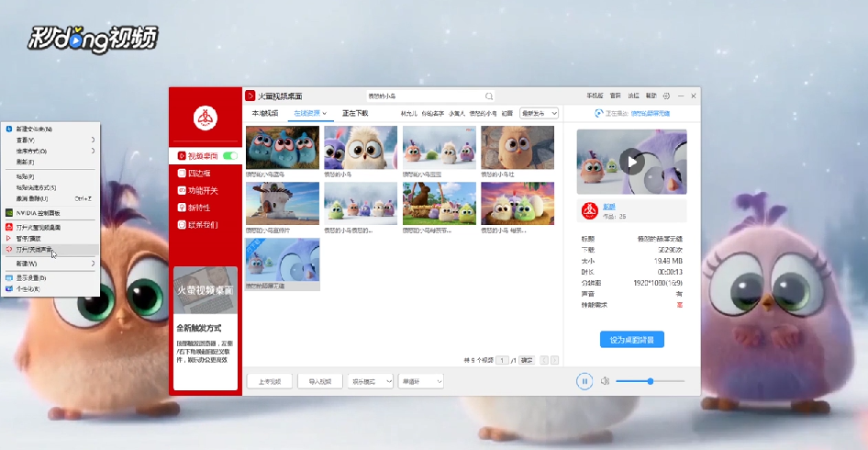
Task: Open the 娱乐模式 dropdown
Action: click(x=370, y=381)
